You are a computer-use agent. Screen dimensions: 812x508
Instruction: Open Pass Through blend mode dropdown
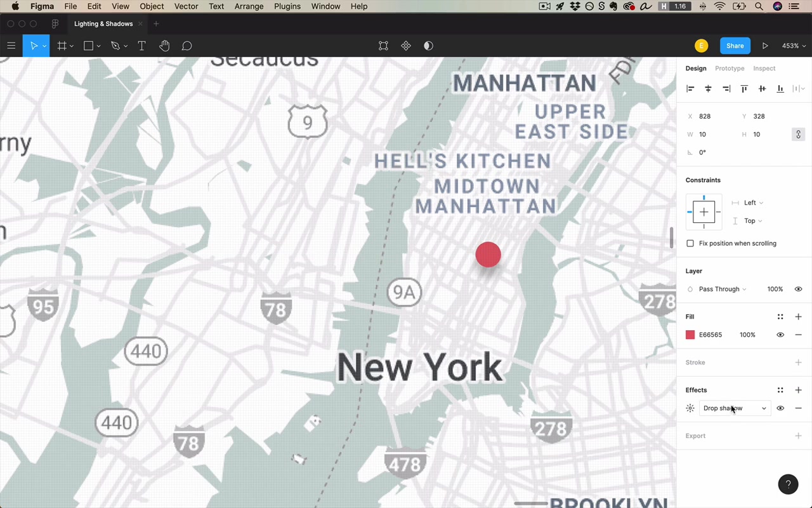point(723,289)
